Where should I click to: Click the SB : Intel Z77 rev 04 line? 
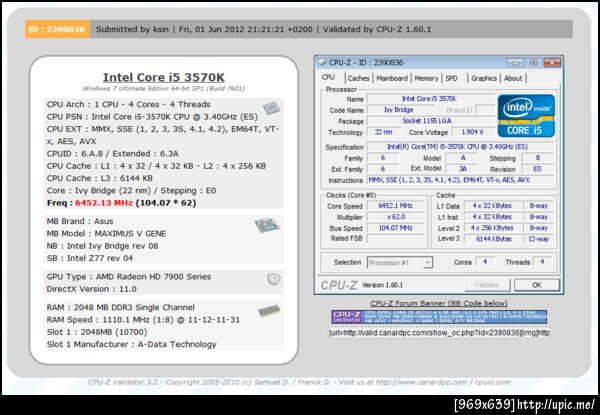90,258
